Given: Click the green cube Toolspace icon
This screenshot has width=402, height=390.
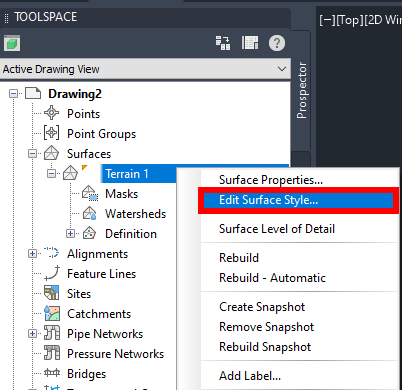Looking at the screenshot, I should pyautogui.click(x=12, y=43).
